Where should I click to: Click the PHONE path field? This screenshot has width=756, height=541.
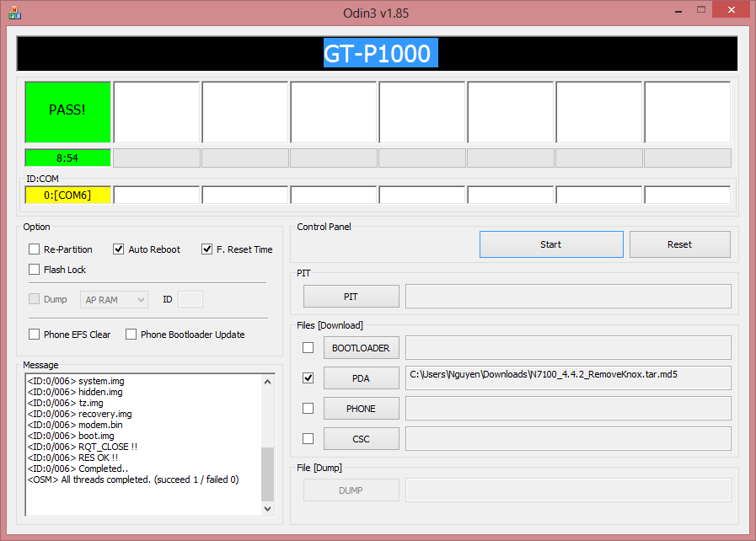click(x=568, y=409)
